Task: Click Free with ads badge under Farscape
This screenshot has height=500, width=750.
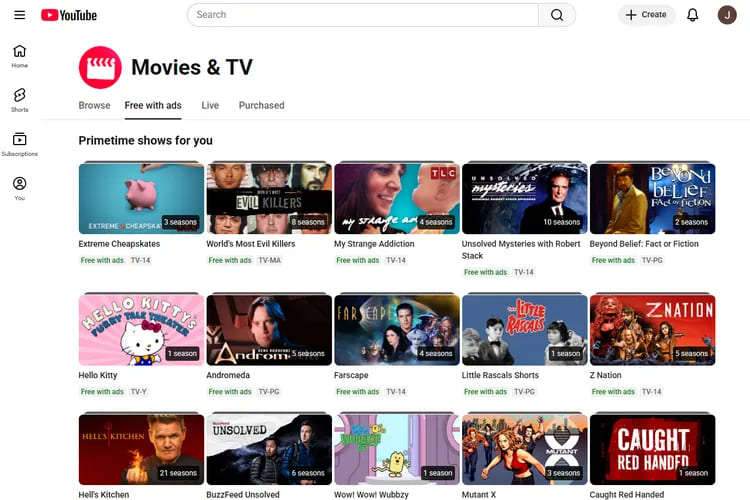Action: 357,391
